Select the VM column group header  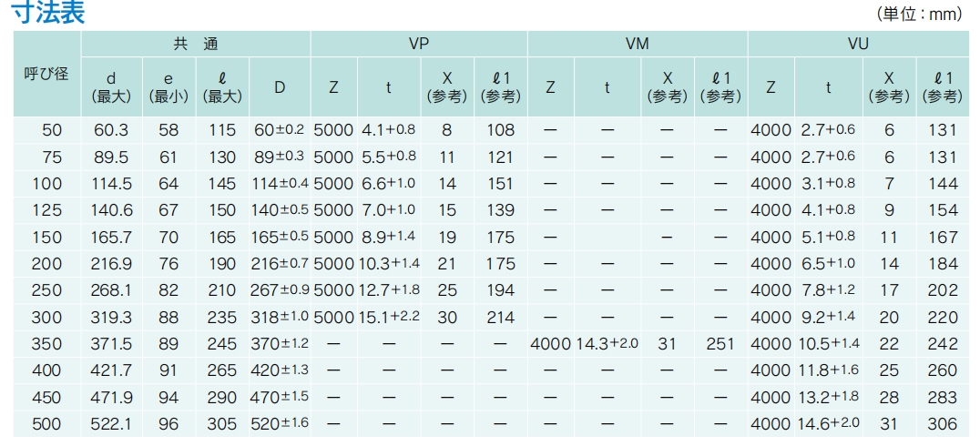click(x=638, y=44)
